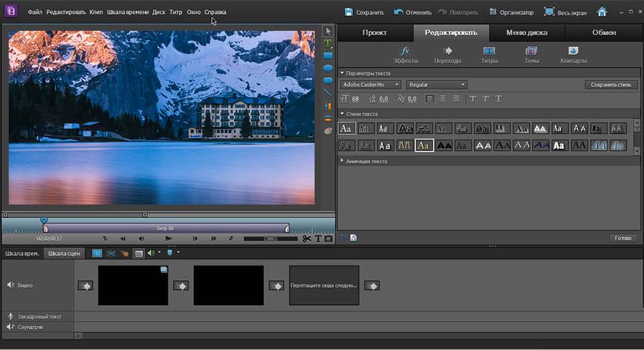The image size is (644, 350).
Task: Open the Шкала времени menu
Action: pyautogui.click(x=127, y=12)
